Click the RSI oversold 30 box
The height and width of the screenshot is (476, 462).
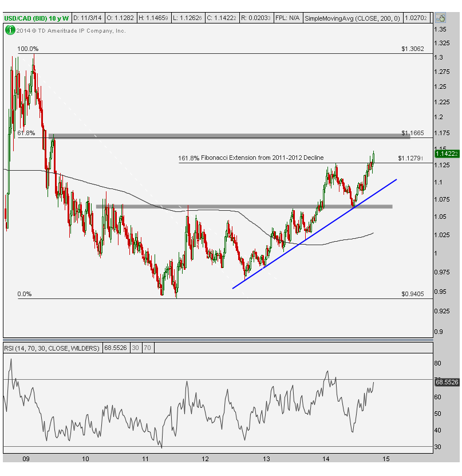(x=135, y=348)
